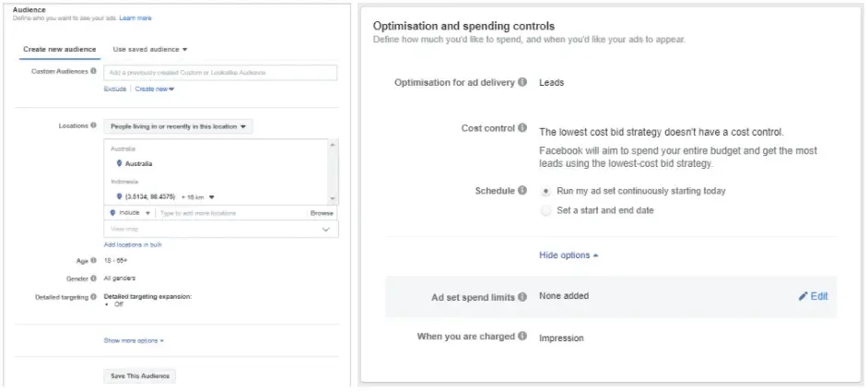
Task: Open the Include location type dropdown
Action: coord(130,213)
